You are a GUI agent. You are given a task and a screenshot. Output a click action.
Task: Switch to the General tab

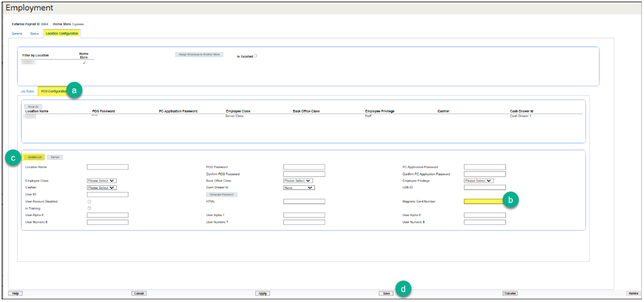point(17,34)
